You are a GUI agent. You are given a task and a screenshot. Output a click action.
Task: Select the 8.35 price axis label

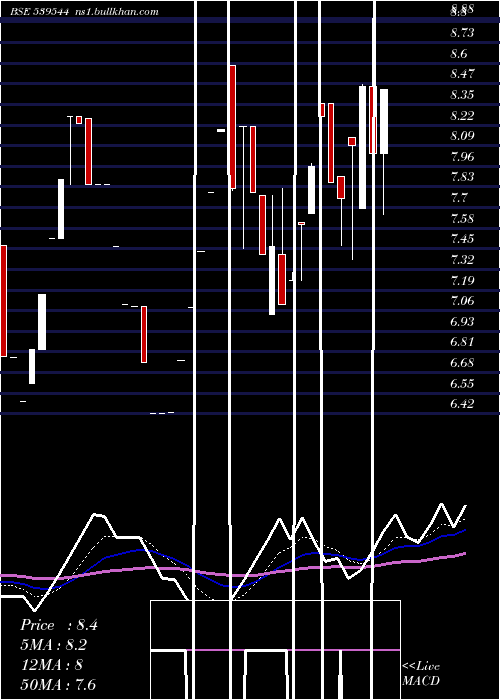tap(462, 95)
